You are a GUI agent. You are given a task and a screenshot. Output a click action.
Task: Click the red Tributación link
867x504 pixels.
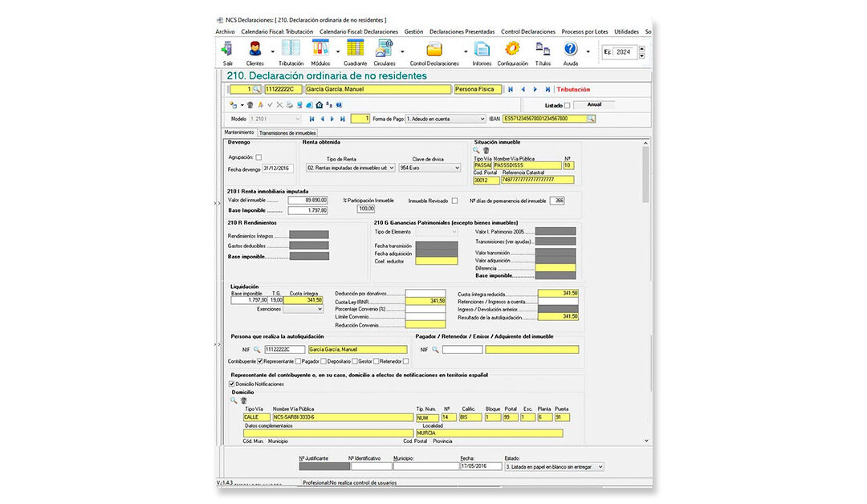click(x=573, y=90)
